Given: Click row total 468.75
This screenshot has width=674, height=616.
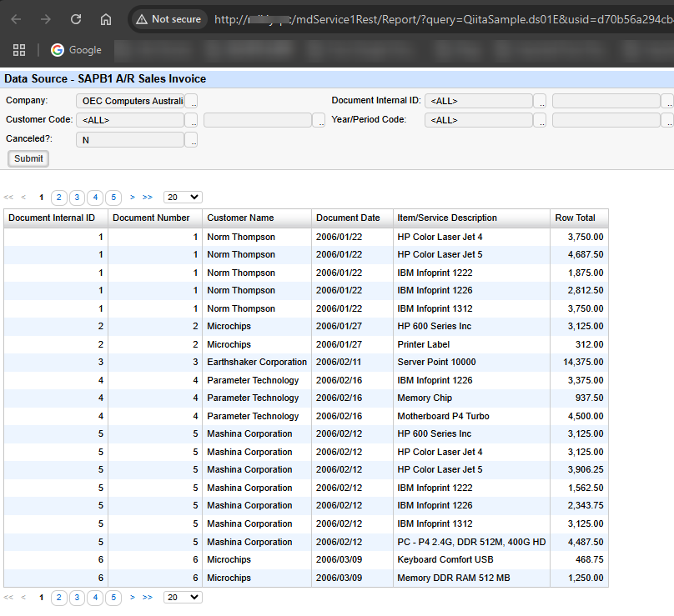Looking at the screenshot, I should [580, 559].
